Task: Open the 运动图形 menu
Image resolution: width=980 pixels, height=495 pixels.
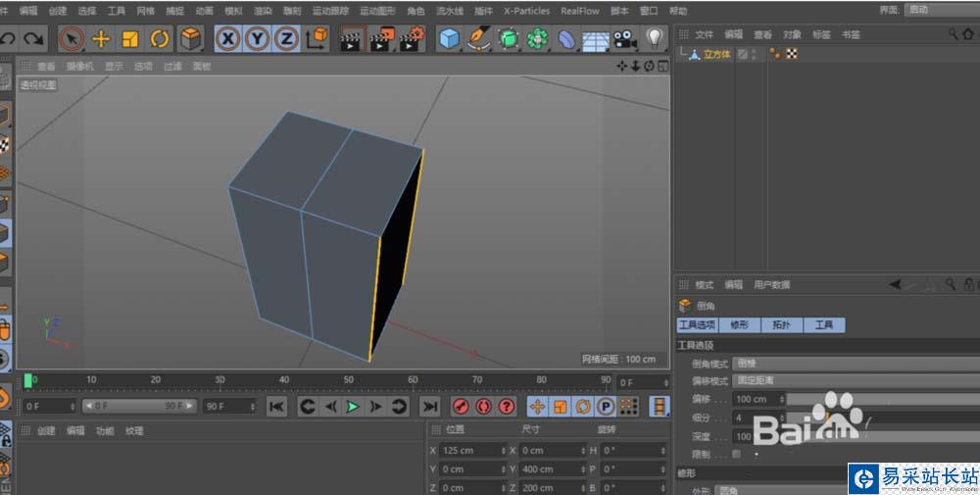Action: (377, 11)
